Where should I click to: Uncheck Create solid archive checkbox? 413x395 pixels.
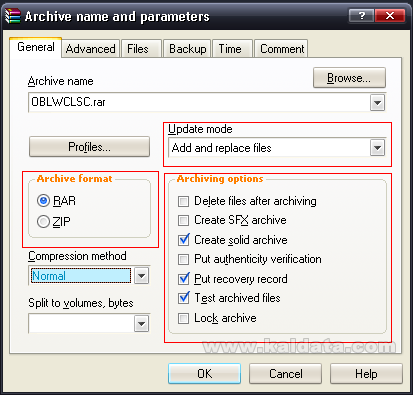[183, 240]
